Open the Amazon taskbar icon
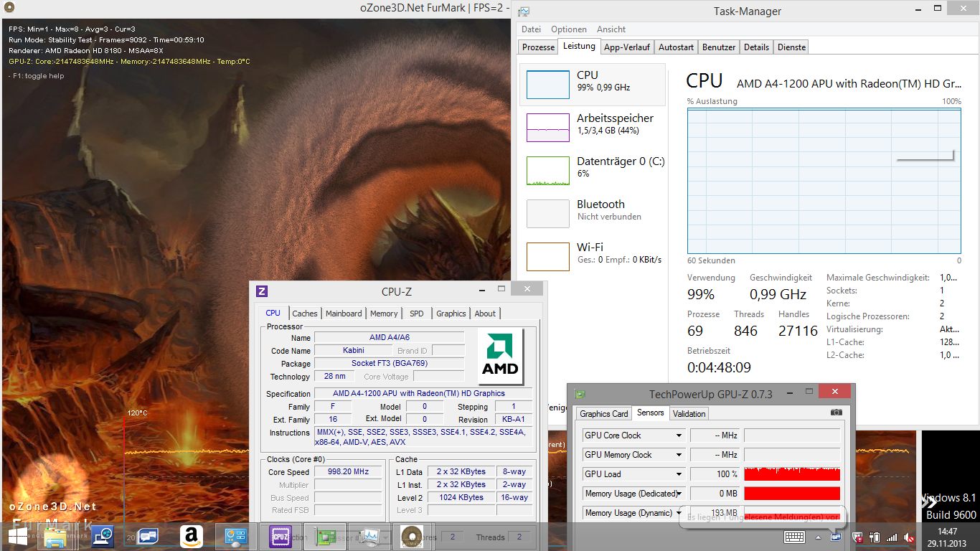This screenshot has width=980, height=551. (x=191, y=537)
